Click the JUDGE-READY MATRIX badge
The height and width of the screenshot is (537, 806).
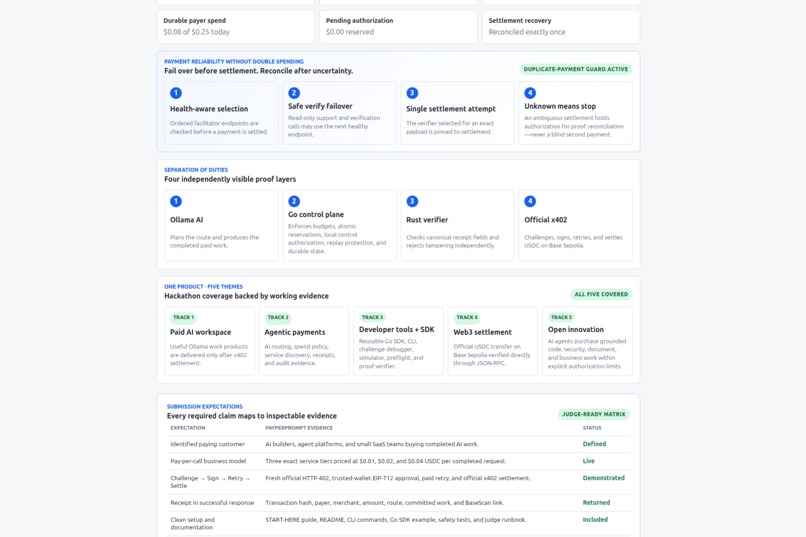click(594, 414)
